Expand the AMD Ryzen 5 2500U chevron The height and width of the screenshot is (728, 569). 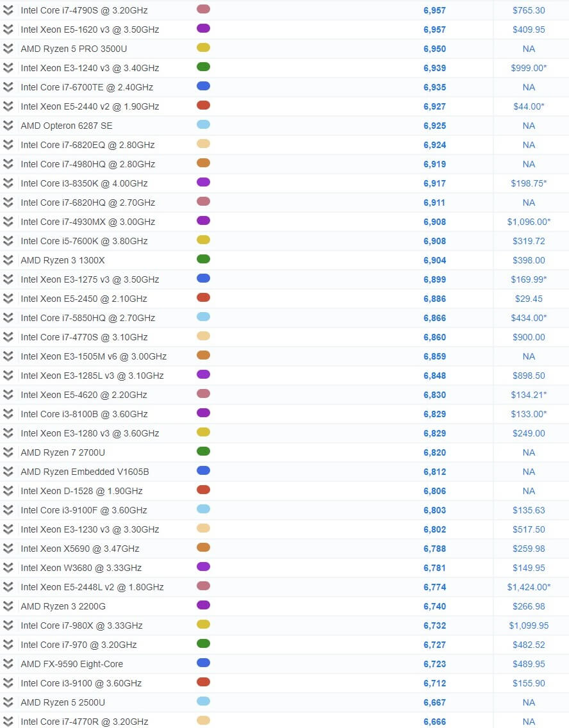pos(8,702)
